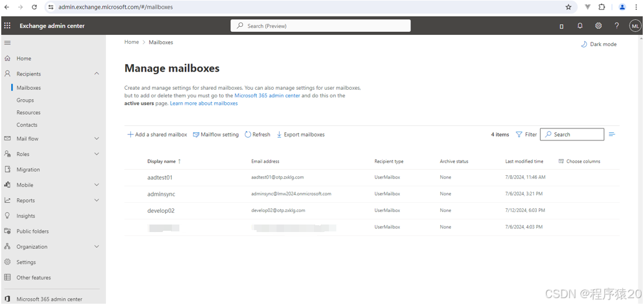Open notifications bell in header
Image resolution: width=644 pixels, height=305 pixels.
580,26
